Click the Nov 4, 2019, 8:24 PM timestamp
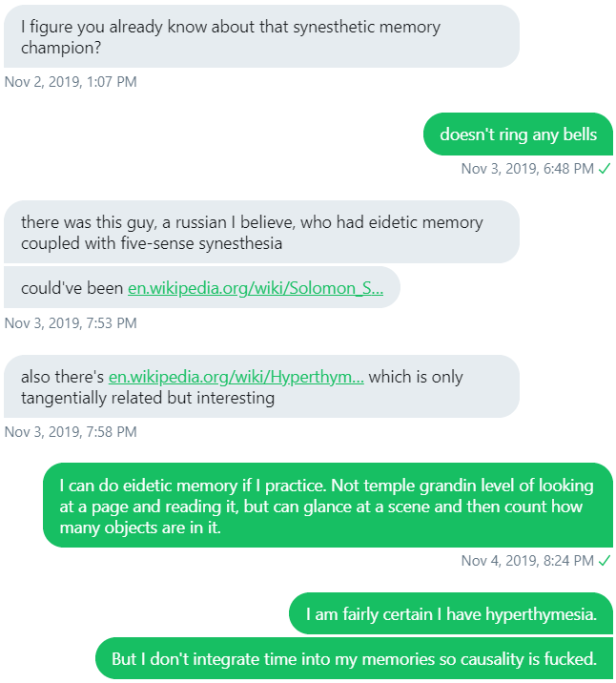The height and width of the screenshot is (683, 616). (x=527, y=560)
